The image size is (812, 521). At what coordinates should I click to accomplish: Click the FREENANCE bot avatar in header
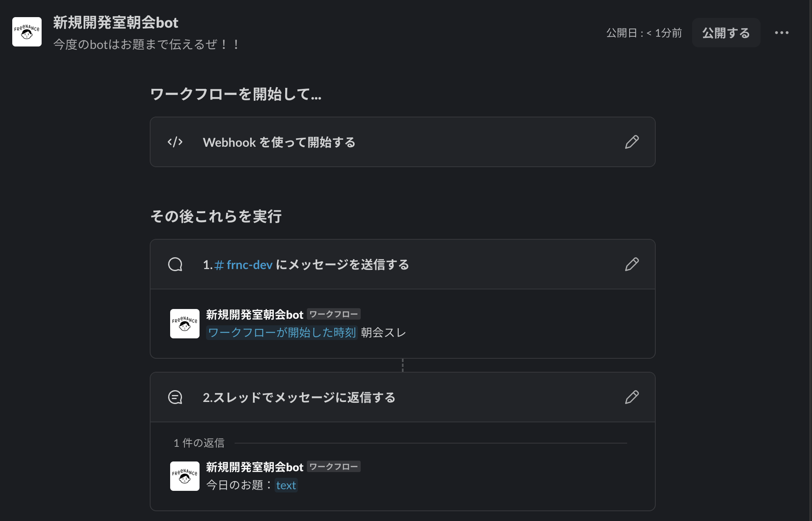tap(27, 32)
